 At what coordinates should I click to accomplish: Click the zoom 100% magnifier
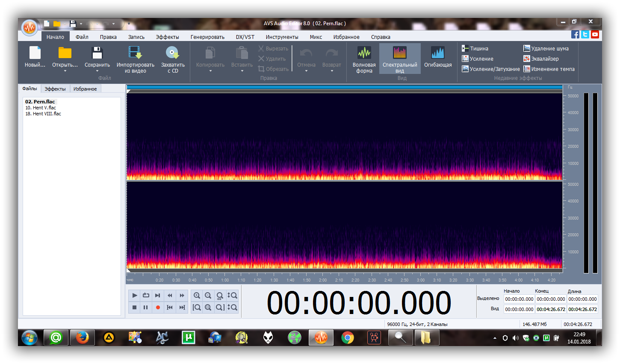point(220,295)
